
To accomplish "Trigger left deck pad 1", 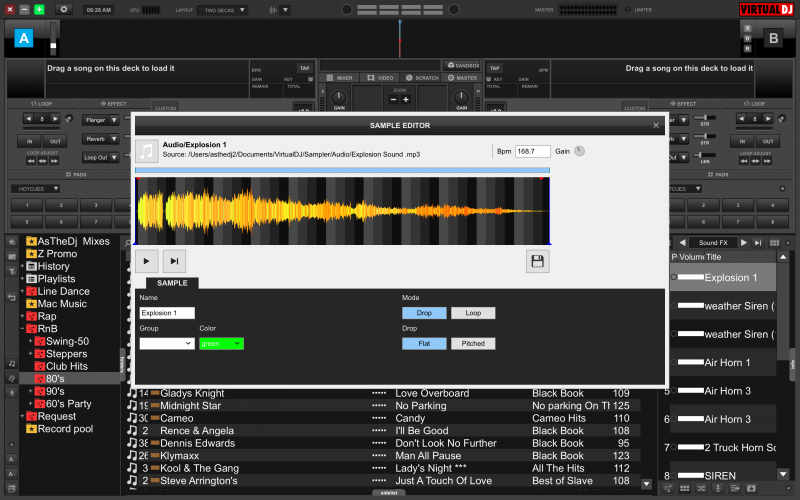I will [27, 205].
